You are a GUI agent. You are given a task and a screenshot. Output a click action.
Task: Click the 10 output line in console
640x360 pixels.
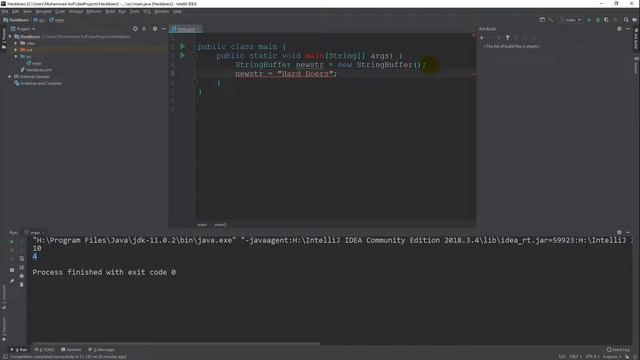click(37, 248)
